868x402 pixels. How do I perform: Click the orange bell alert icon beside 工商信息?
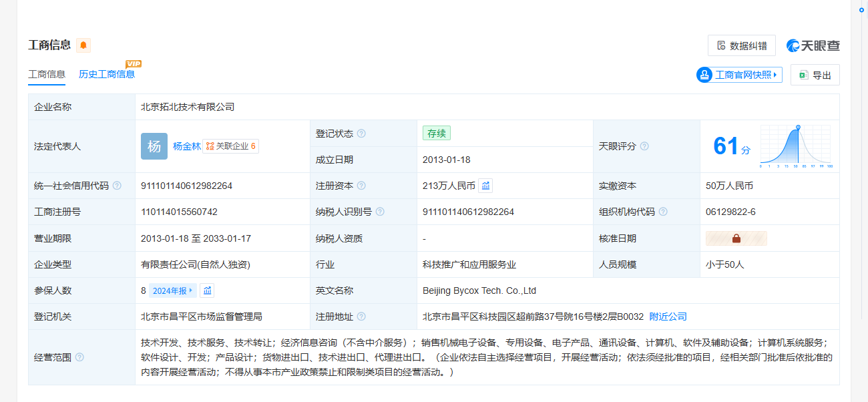pos(83,45)
